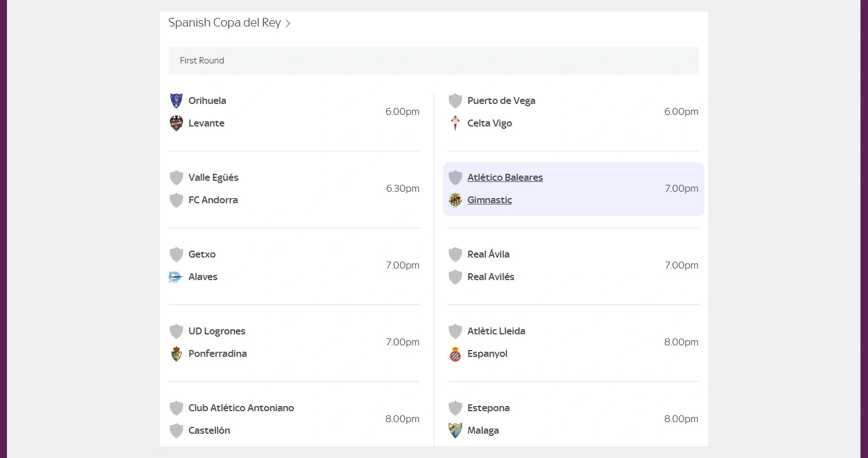Open the Atlético Baleares team link
The width and height of the screenshot is (868, 458).
tap(505, 177)
